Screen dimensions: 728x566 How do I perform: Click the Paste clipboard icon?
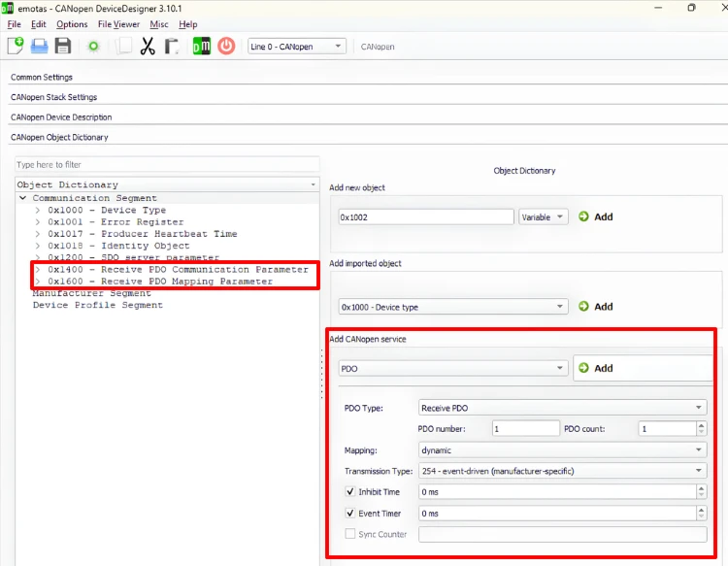(172, 46)
